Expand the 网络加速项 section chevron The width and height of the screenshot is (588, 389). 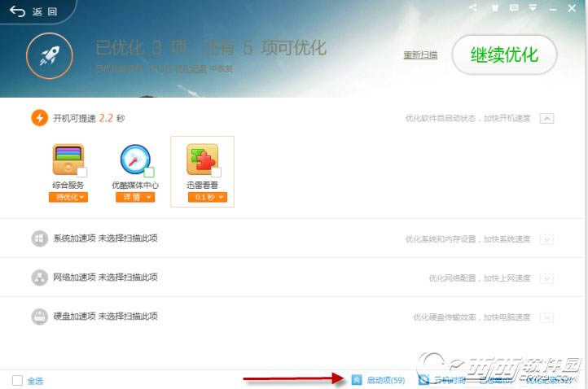(546, 278)
